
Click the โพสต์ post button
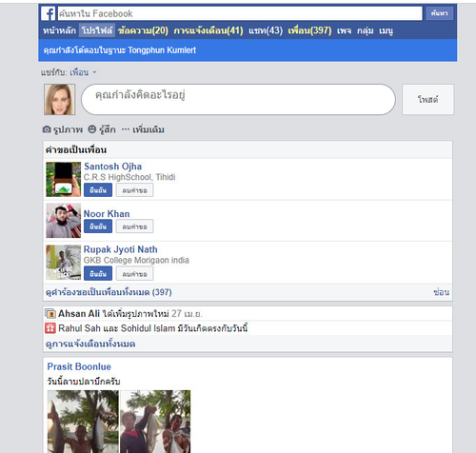point(428,99)
